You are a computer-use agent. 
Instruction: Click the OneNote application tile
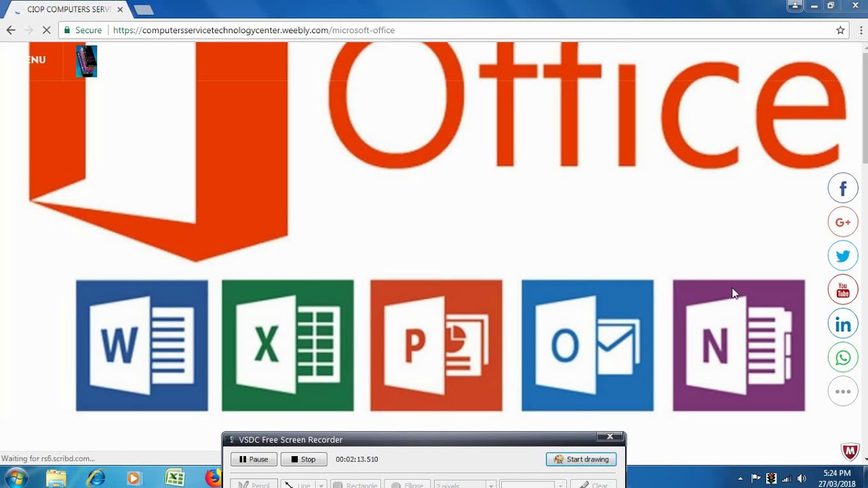[x=738, y=346]
